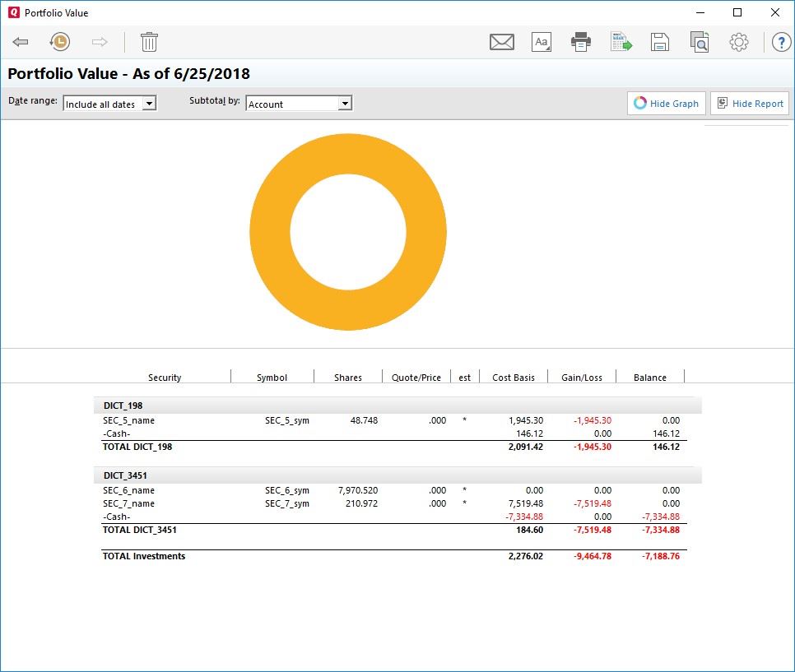
Task: Export report data icon
Action: (621, 42)
